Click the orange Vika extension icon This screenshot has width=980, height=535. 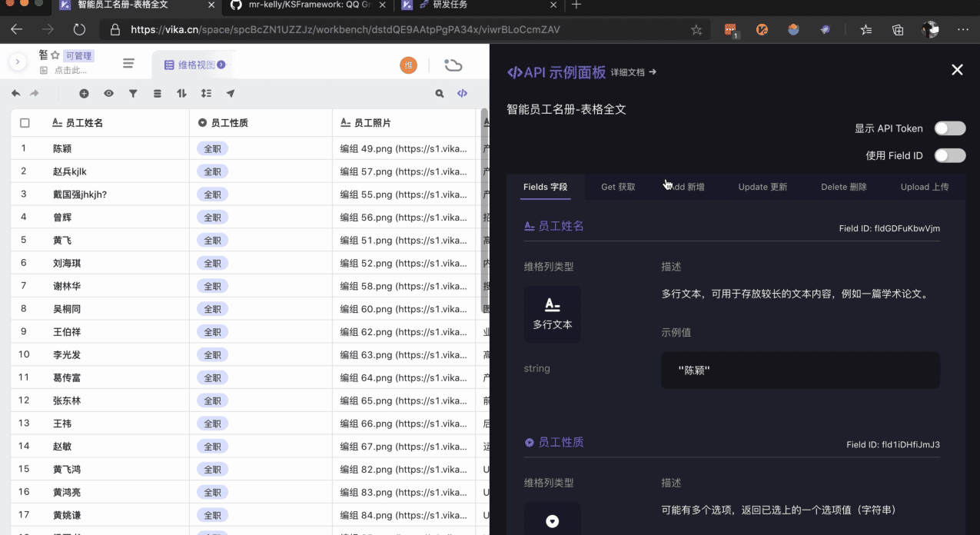[x=762, y=30]
